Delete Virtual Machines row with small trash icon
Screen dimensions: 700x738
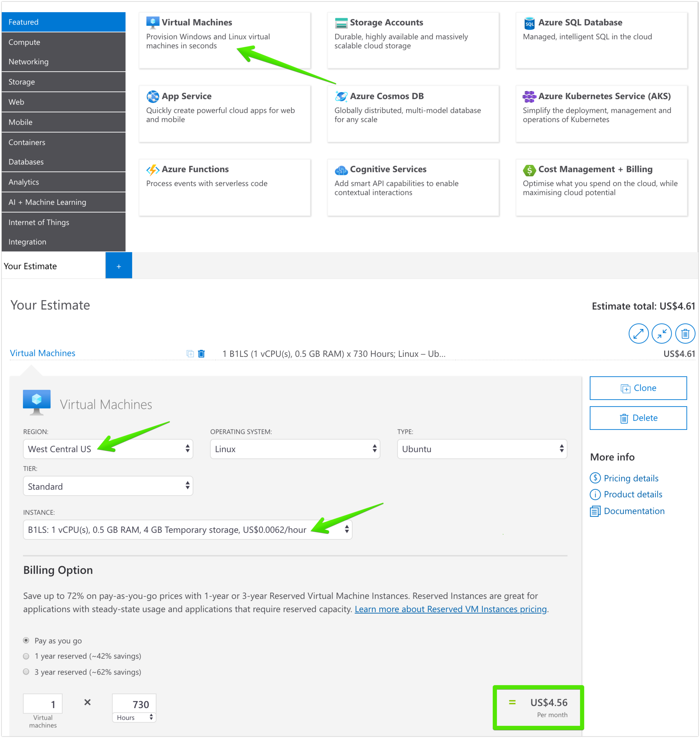[201, 353]
